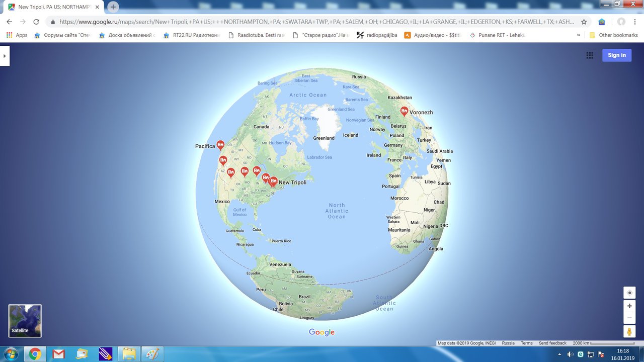The image size is (644, 362).
Task: Bookmark this page with the star icon
Action: [584, 22]
